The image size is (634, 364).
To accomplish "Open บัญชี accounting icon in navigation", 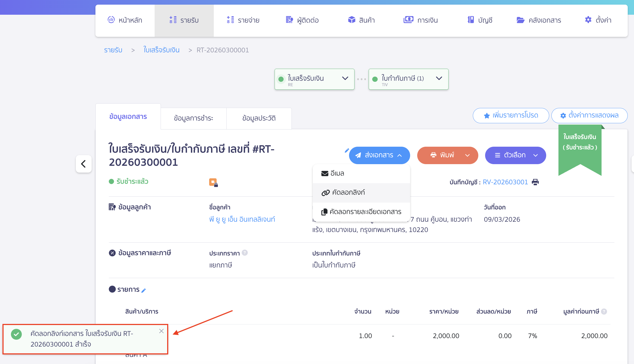I will [471, 20].
